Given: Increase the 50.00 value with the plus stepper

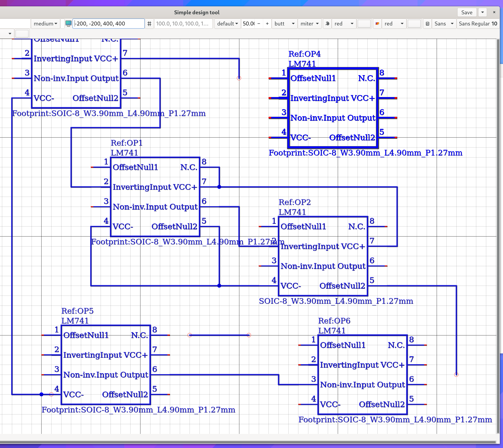Looking at the screenshot, I should click(x=267, y=23).
